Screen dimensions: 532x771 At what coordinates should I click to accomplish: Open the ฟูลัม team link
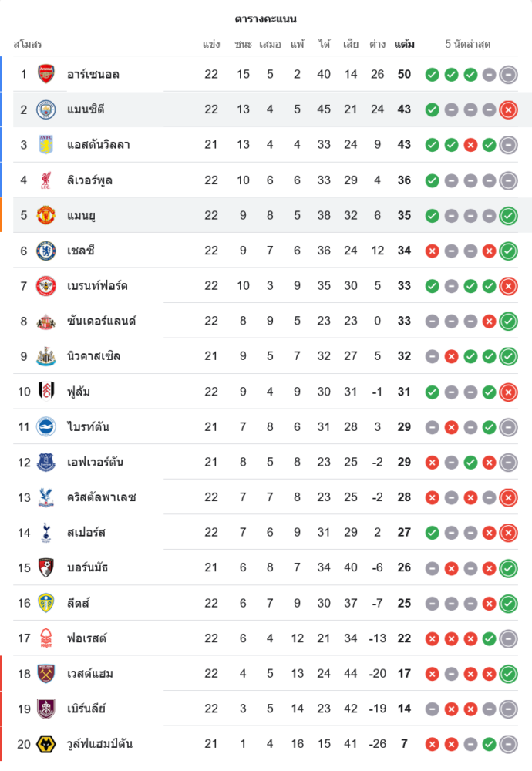coord(79,392)
